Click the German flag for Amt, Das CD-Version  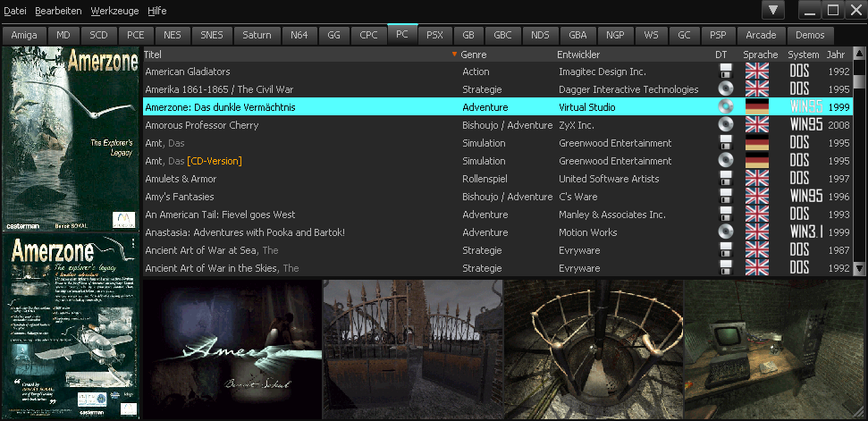(x=757, y=160)
